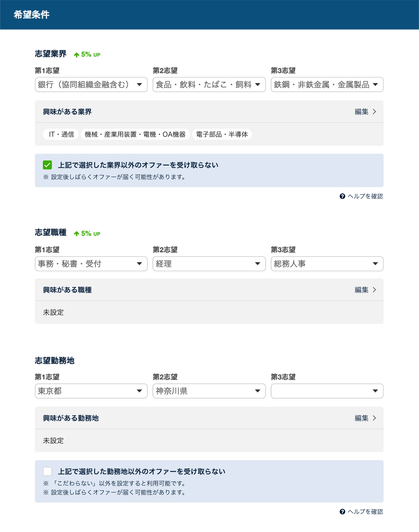Open first-choice industry dropdown showing 銀行
The width and height of the screenshot is (419, 532).
[91, 85]
